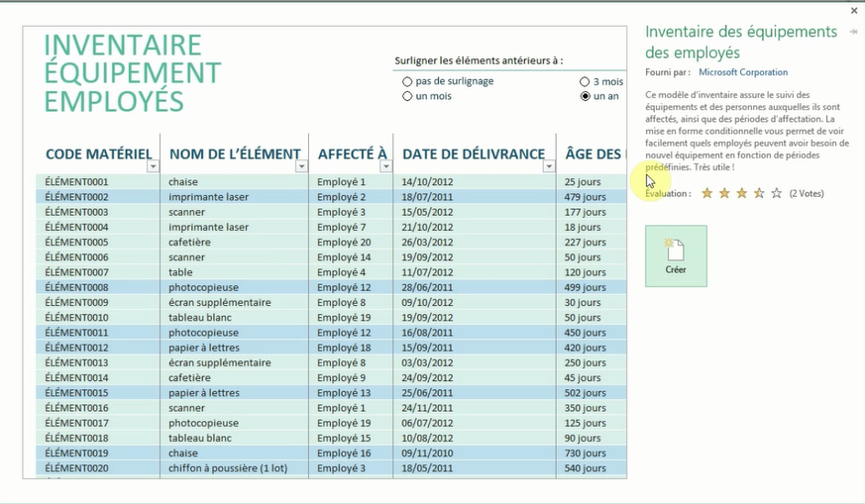Click the Créer template button
Screen dimensions: 865x504
point(676,255)
